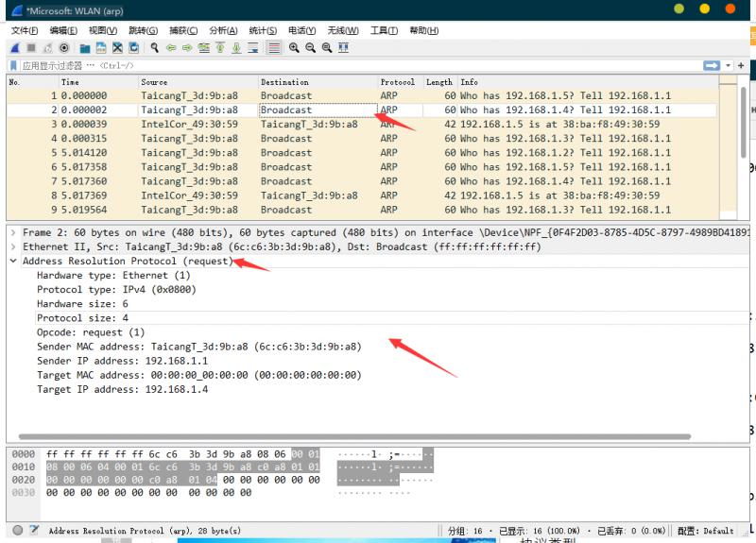Image resolution: width=756 pixels, height=543 pixels.
Task: Open the 文件(F) menu
Action: point(25,30)
